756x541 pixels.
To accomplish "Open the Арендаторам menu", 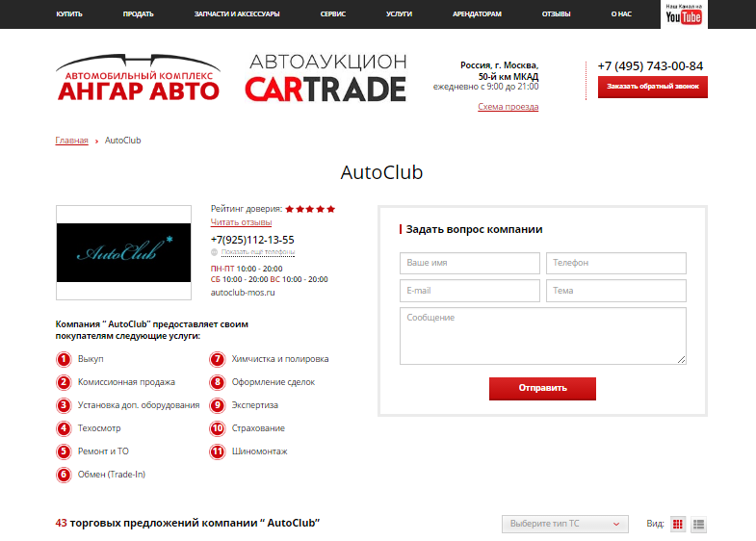I will coord(477,14).
